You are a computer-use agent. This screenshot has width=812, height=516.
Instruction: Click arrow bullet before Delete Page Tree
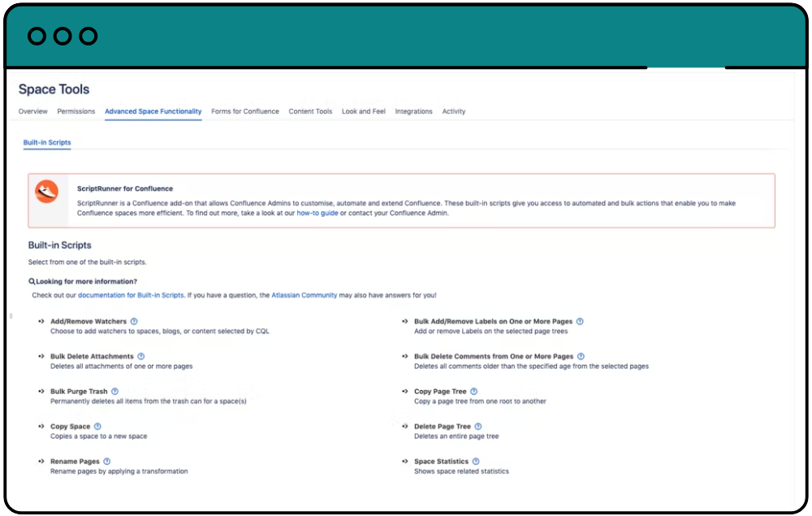coord(405,427)
